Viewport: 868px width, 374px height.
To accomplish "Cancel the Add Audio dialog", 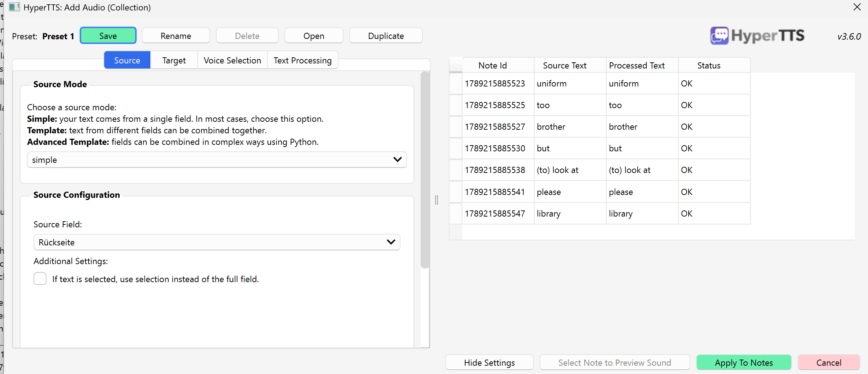I will pyautogui.click(x=829, y=362).
